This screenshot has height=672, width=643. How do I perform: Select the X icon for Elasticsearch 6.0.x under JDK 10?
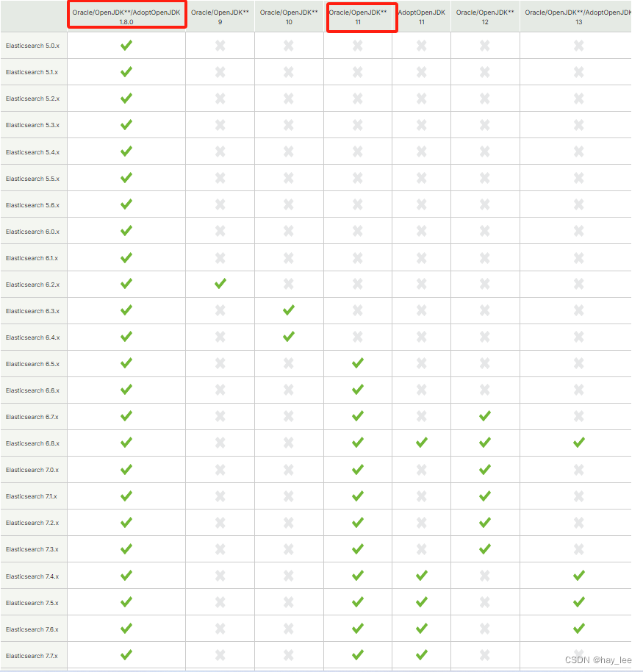pyautogui.click(x=288, y=231)
